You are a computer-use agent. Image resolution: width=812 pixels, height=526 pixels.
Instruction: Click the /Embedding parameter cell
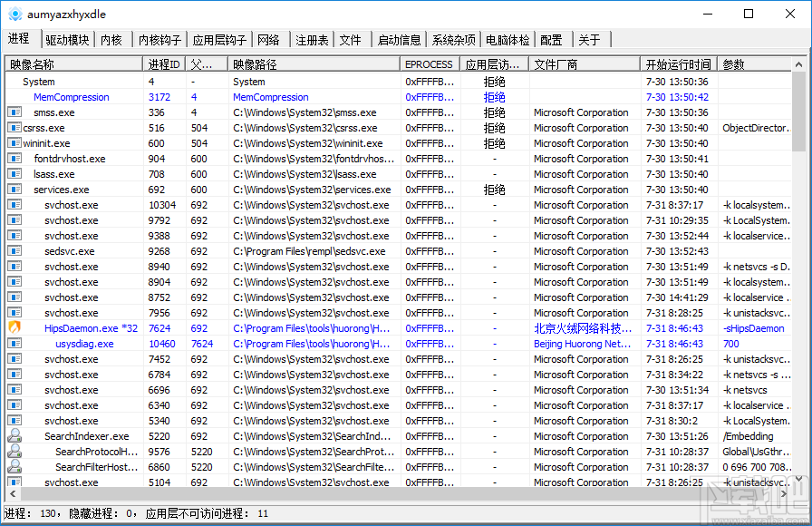pyautogui.click(x=748, y=436)
